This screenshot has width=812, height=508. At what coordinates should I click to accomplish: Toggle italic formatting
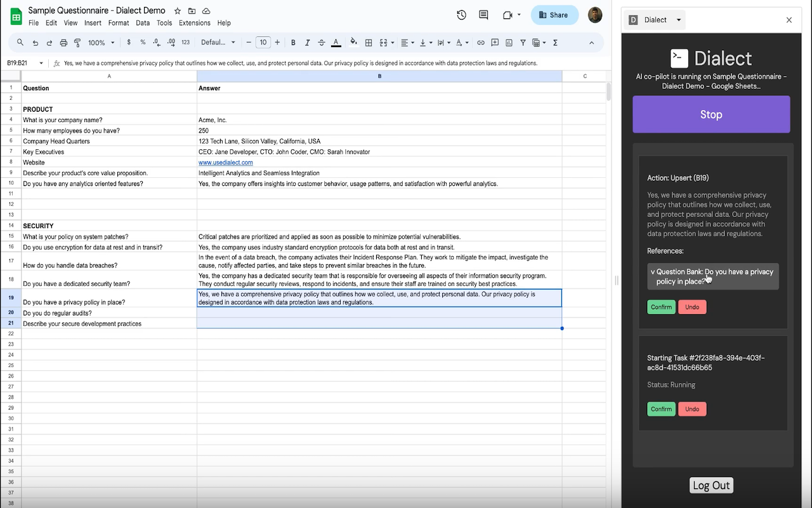pos(307,43)
